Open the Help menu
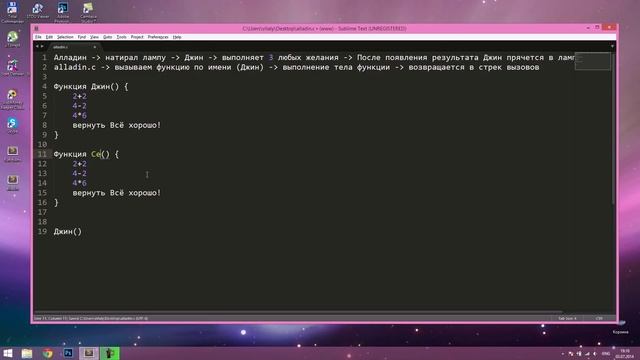640x360 pixels. (177, 37)
